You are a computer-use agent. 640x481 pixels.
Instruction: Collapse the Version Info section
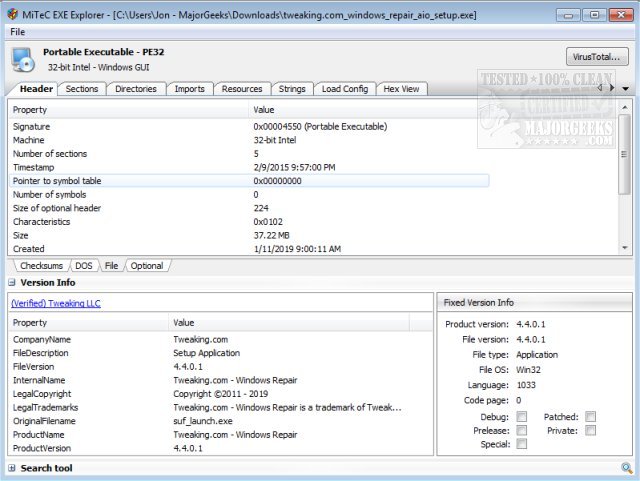point(13,283)
